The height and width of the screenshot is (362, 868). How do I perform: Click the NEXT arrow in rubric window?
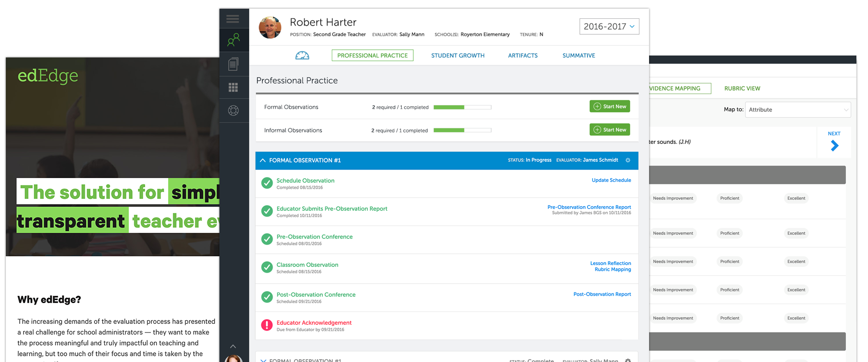pyautogui.click(x=835, y=145)
